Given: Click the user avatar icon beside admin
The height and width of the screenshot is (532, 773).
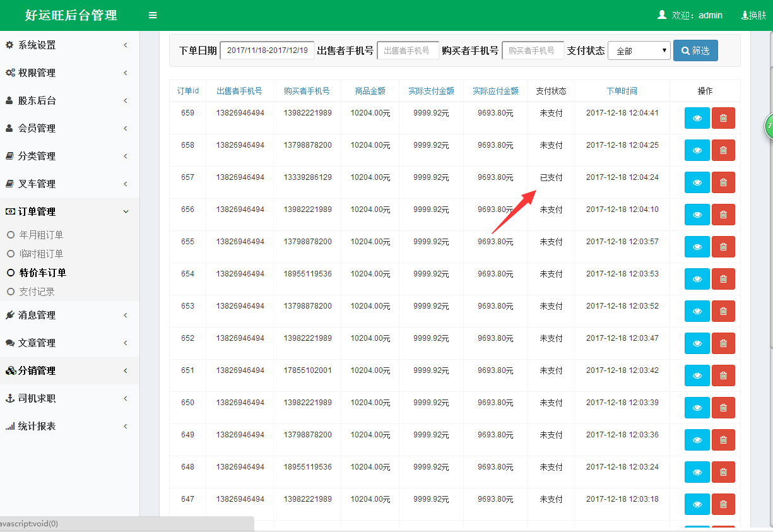Looking at the screenshot, I should tap(661, 15).
